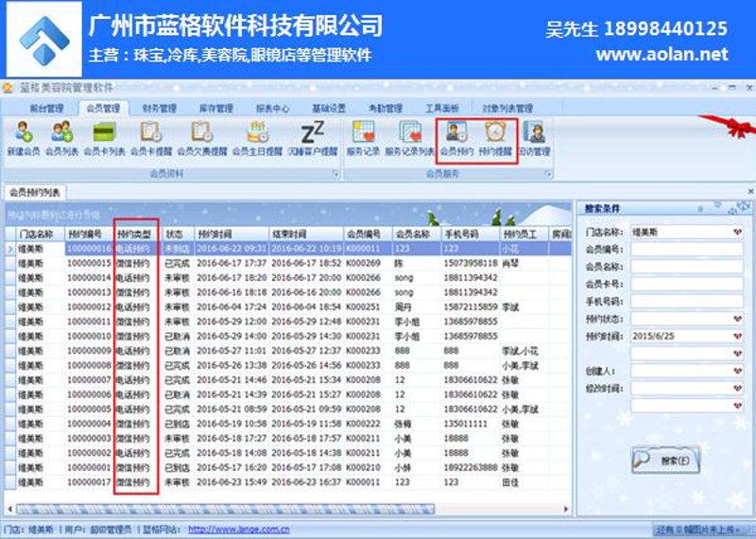The width and height of the screenshot is (756, 539).
Task: Click the table scrollbar right arrow
Action: [566, 509]
